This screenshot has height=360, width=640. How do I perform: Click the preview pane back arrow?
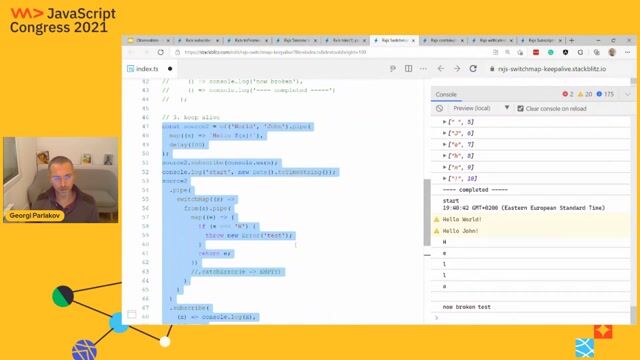click(441, 69)
